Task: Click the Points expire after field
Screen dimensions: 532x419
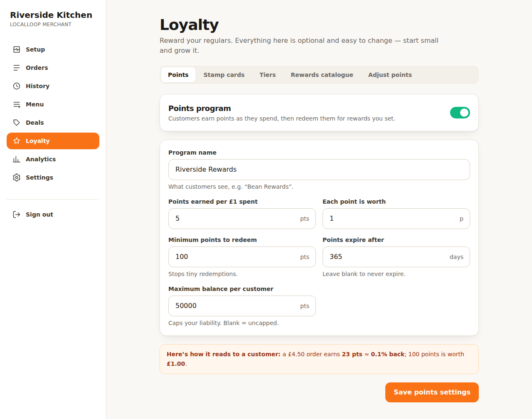Action: (396, 257)
